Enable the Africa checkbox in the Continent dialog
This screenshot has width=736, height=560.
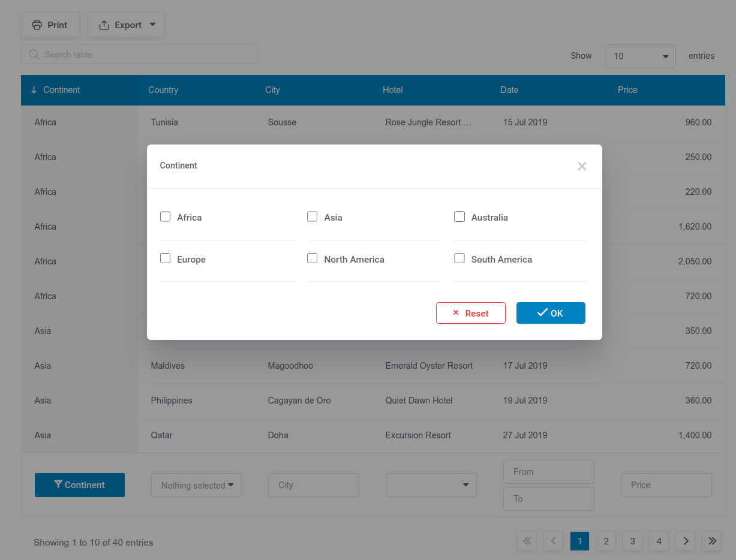pos(165,216)
